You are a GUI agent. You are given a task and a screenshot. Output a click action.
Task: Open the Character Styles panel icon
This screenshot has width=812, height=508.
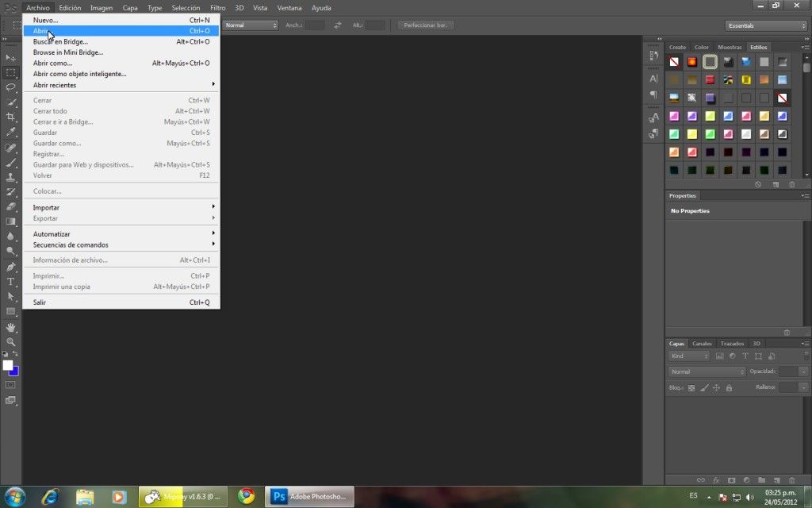click(653, 117)
